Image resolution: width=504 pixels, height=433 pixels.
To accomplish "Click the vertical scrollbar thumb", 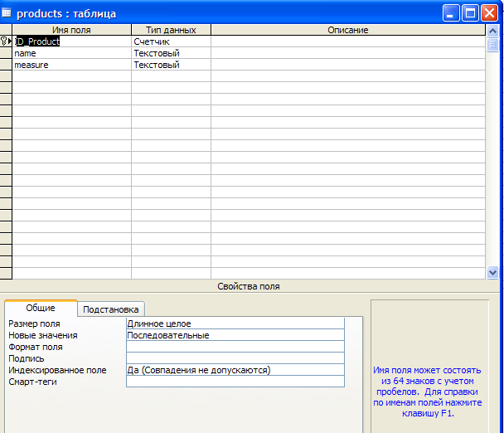I will click(492, 45).
